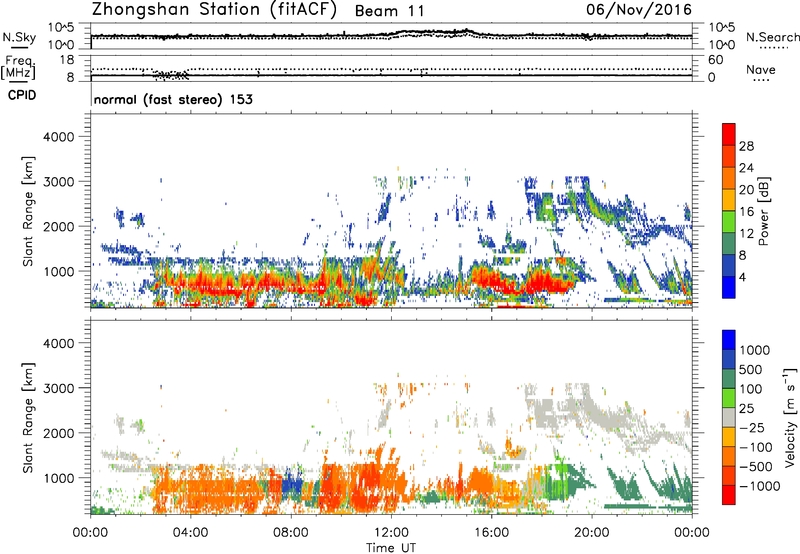Click the '500' velocity tick label
The image size is (800, 554).
tap(751, 370)
